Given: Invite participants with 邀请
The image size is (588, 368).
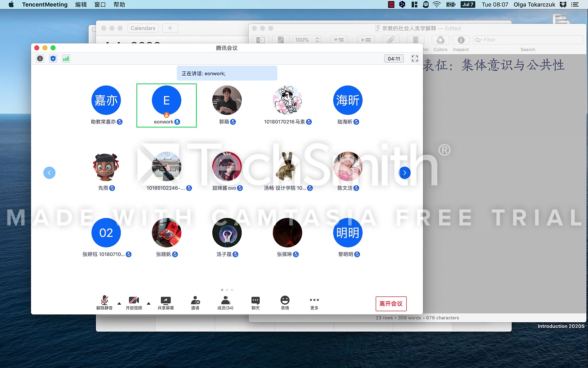Looking at the screenshot, I should point(195,303).
